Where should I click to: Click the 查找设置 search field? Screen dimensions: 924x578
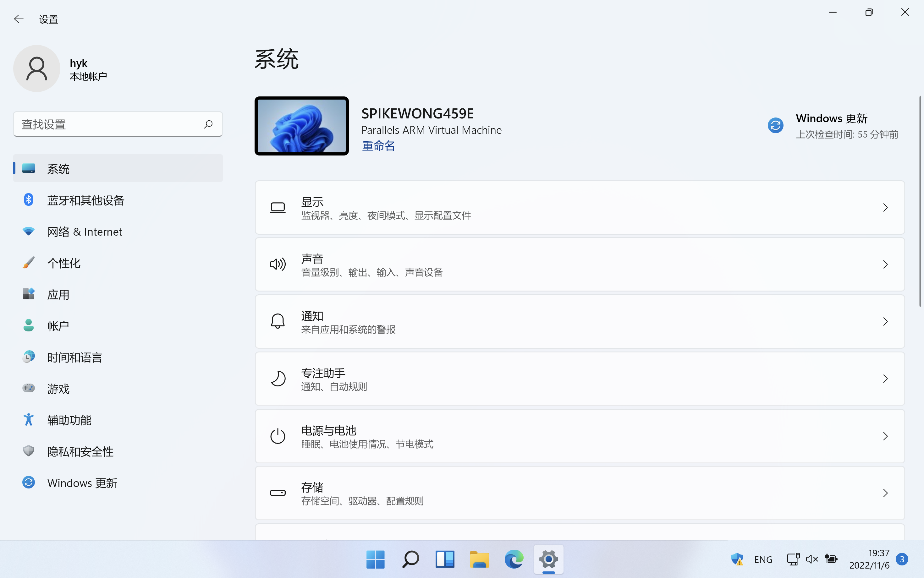tap(118, 124)
